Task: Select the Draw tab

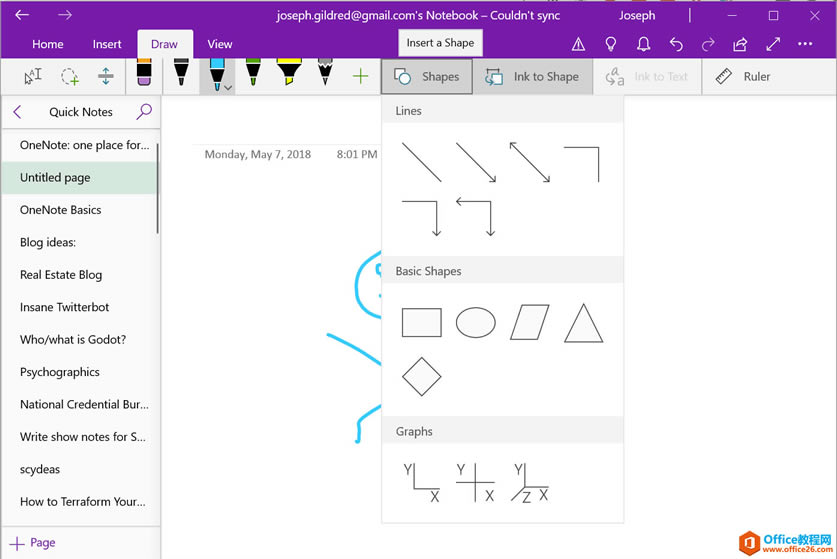Action: tap(164, 44)
